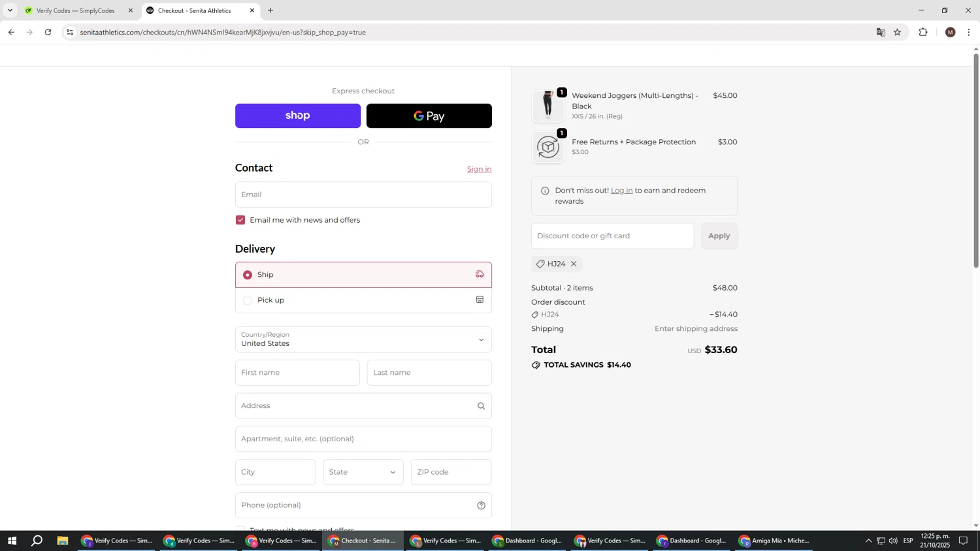
Task: Reload the checkout page
Action: (48, 32)
